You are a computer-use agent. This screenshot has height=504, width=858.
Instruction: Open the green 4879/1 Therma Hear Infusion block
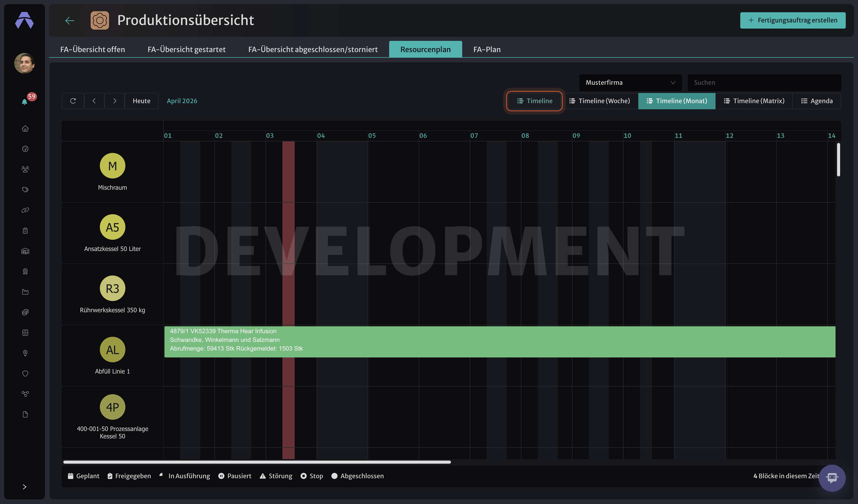[x=500, y=342]
